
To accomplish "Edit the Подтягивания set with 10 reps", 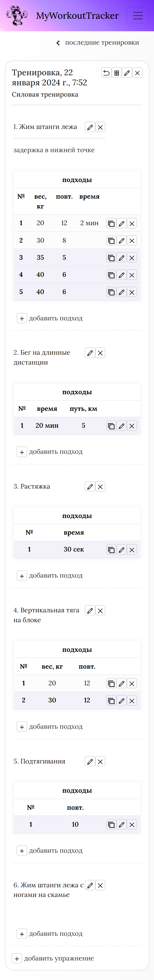I will click(122, 824).
